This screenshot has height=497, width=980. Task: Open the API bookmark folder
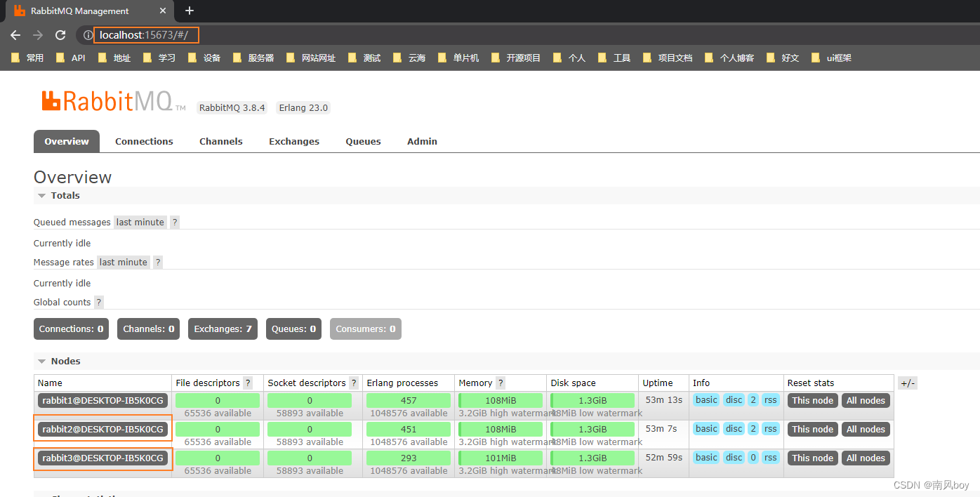click(x=71, y=58)
